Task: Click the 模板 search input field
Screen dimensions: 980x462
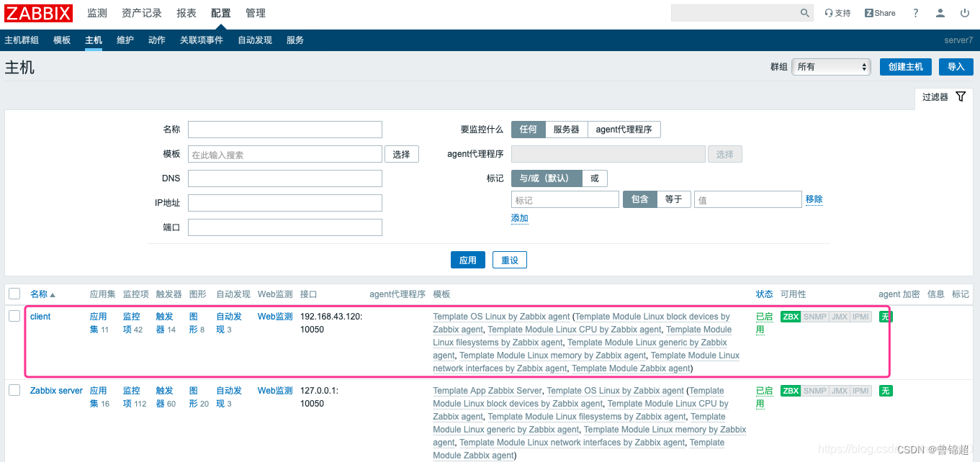Action: 285,154
